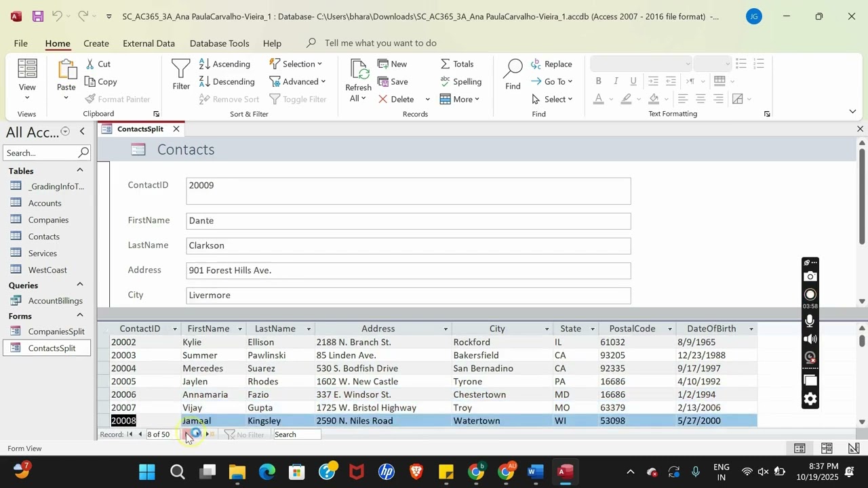Image resolution: width=868 pixels, height=488 pixels.
Task: Click Copy in Clipboard group
Action: pyautogui.click(x=101, y=81)
